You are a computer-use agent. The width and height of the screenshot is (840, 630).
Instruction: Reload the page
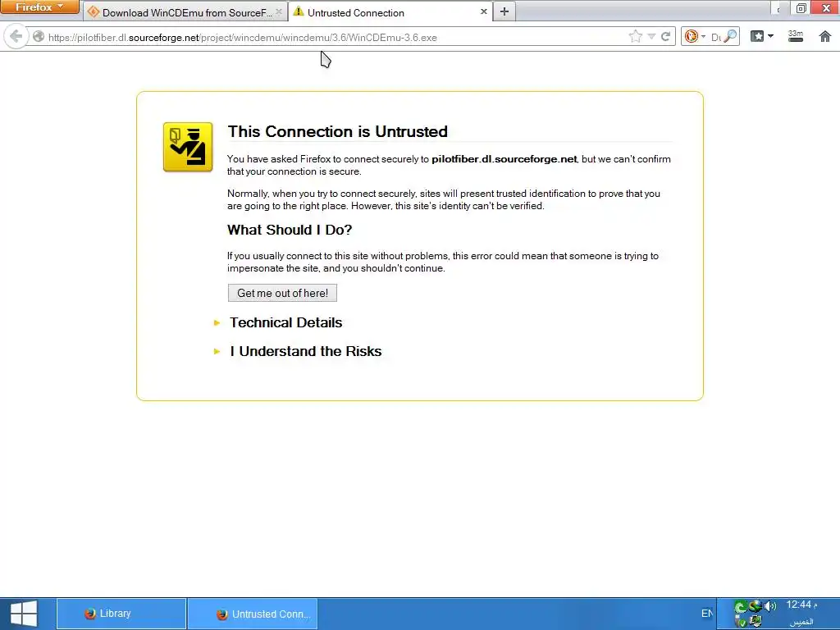click(x=666, y=36)
